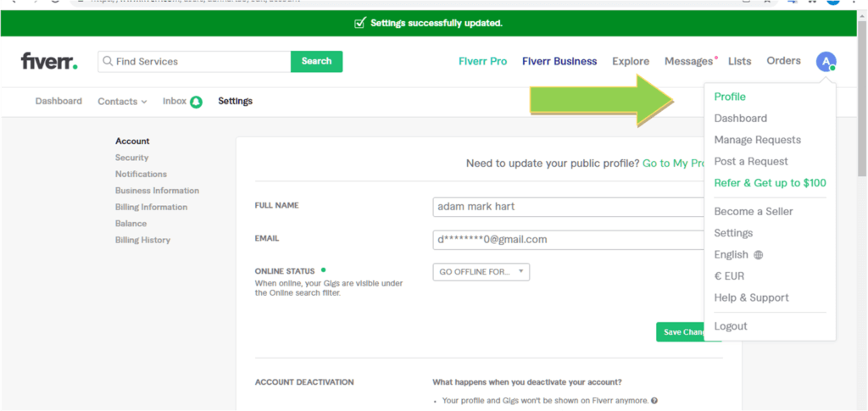Open Lists in top navigation
This screenshot has height=411, width=868.
point(739,61)
